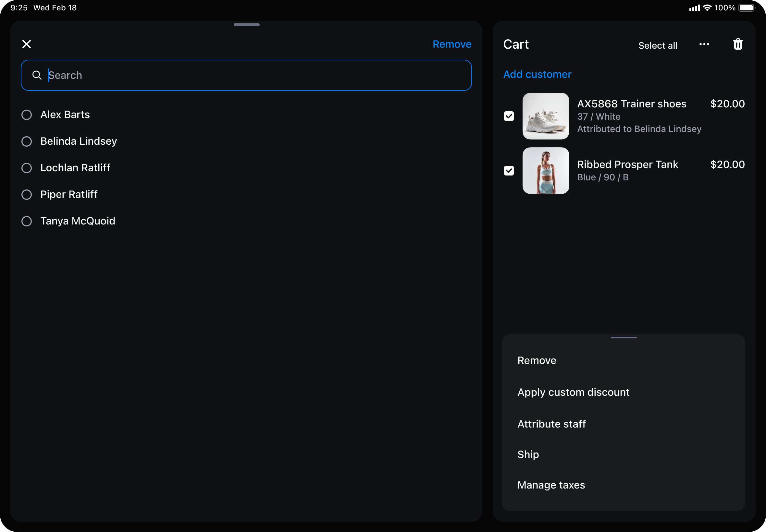Click the staff sheet drag handle
Image resolution: width=766 pixels, height=532 pixels.
point(246,25)
